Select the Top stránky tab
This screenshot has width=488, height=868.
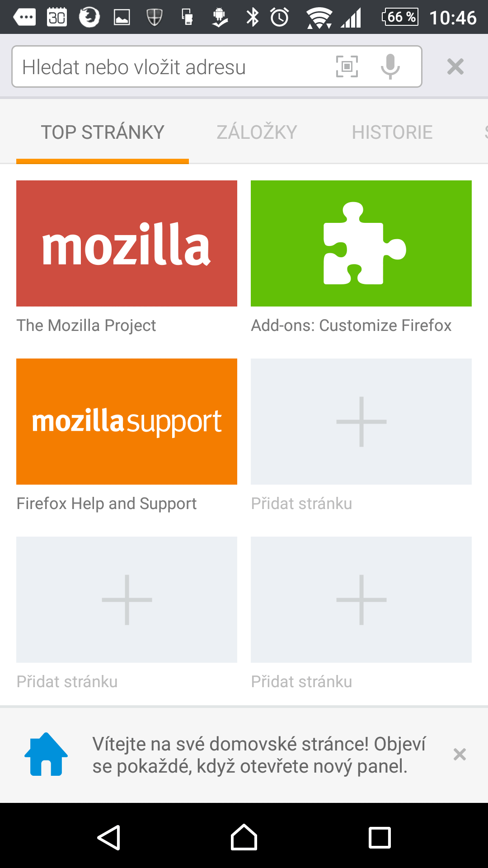click(103, 132)
